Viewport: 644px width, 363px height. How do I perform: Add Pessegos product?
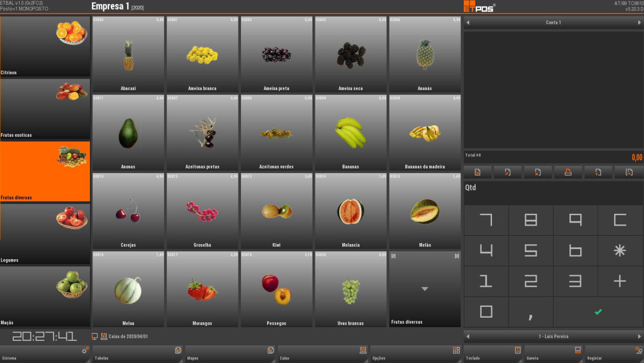(277, 290)
